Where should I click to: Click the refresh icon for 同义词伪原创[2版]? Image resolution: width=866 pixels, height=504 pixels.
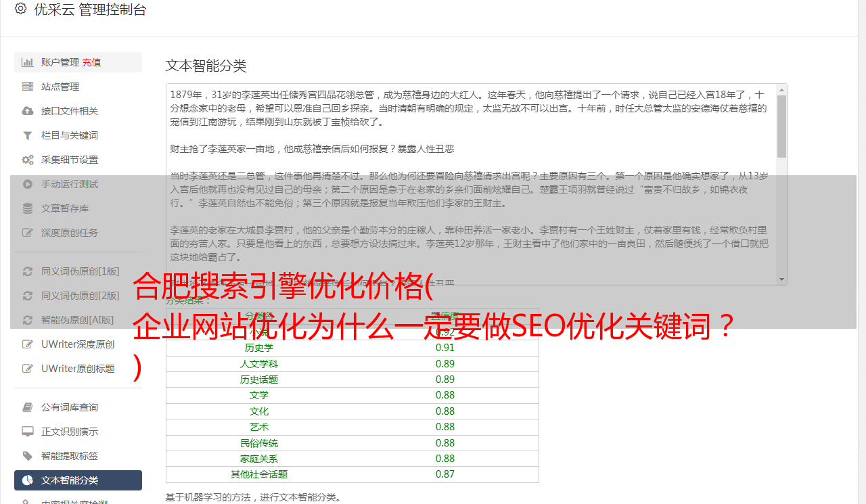pyautogui.click(x=28, y=296)
